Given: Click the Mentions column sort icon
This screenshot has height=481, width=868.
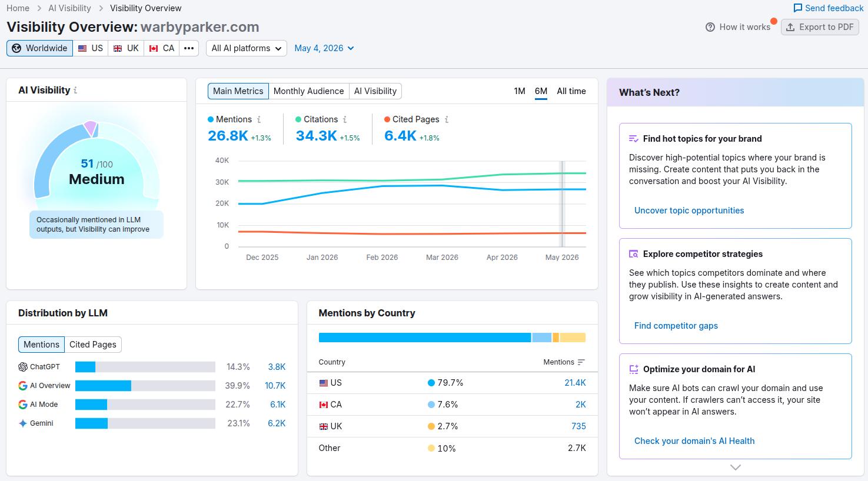Looking at the screenshot, I should (581, 362).
